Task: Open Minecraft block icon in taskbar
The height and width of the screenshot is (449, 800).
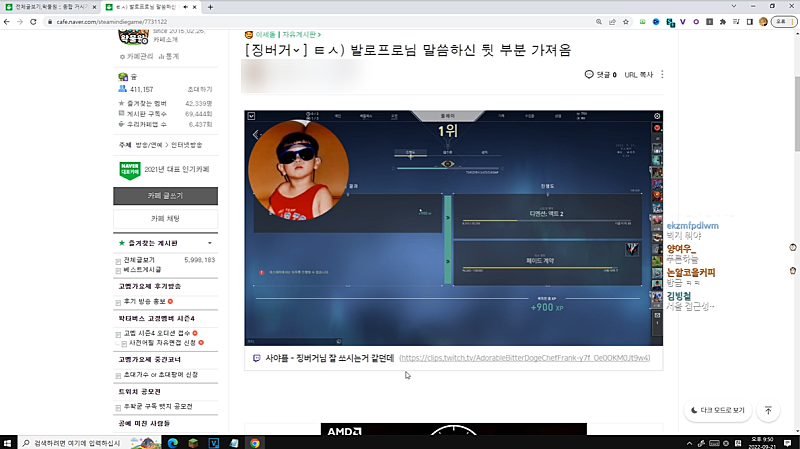Action: [193, 443]
